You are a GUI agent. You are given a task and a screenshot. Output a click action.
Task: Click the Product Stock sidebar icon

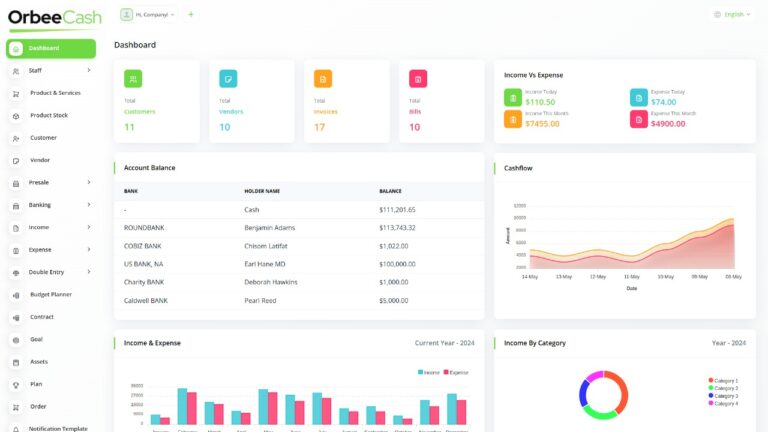click(16, 116)
